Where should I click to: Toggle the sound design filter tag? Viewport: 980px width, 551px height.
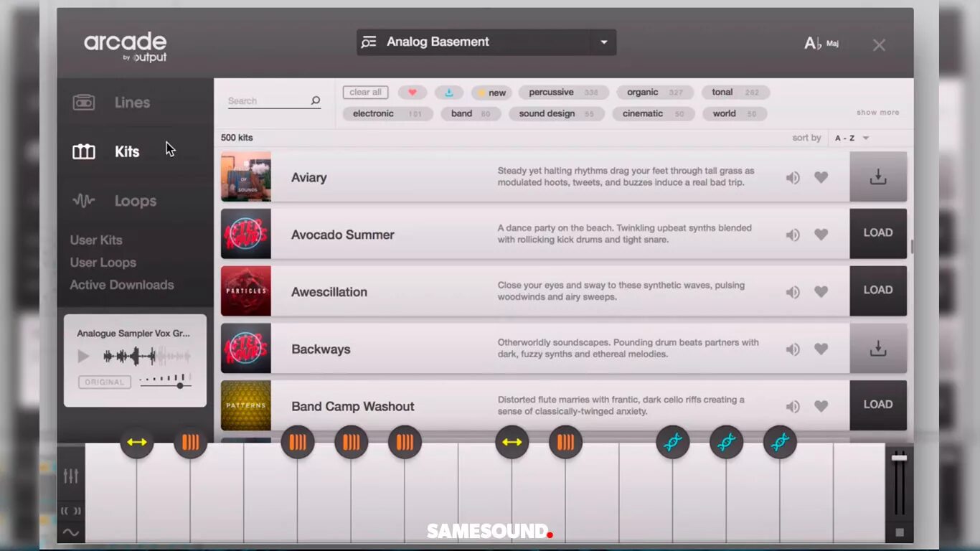tap(557, 114)
